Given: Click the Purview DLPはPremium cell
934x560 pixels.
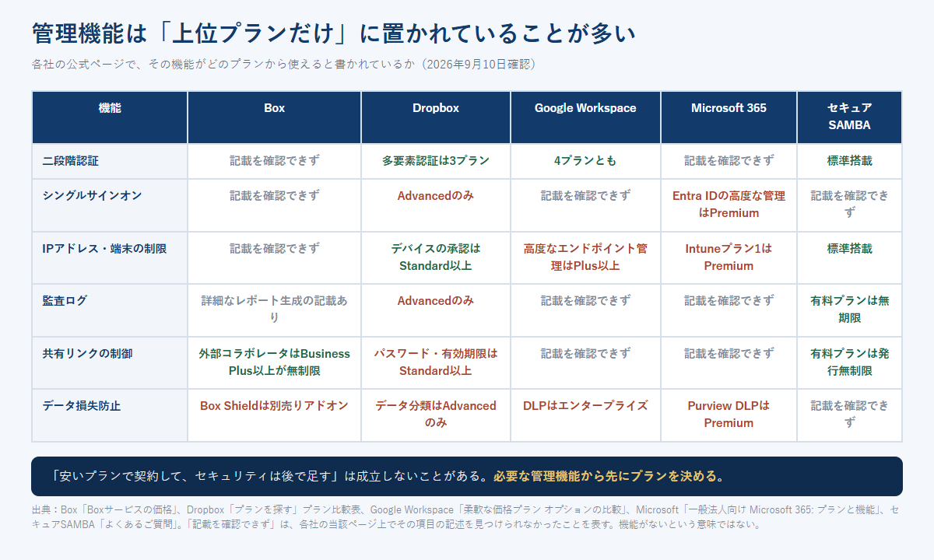Looking at the screenshot, I should 729,415.
